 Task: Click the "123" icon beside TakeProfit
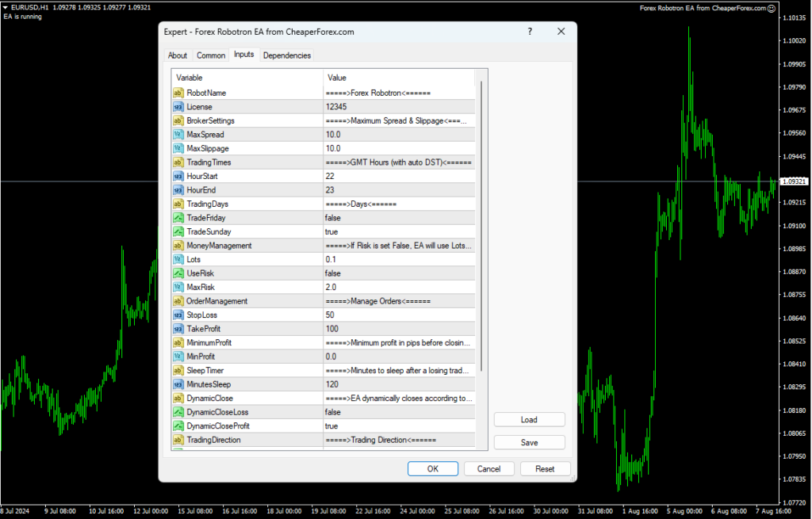pos(178,328)
